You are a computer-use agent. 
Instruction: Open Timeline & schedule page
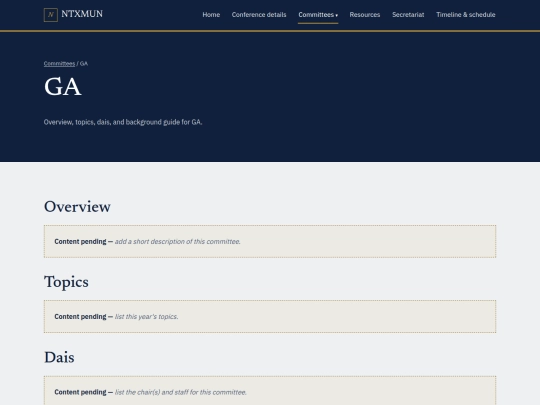[466, 15]
